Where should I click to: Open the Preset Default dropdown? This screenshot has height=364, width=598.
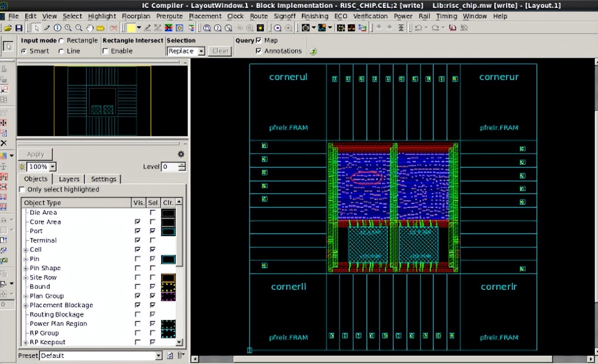pos(158,356)
